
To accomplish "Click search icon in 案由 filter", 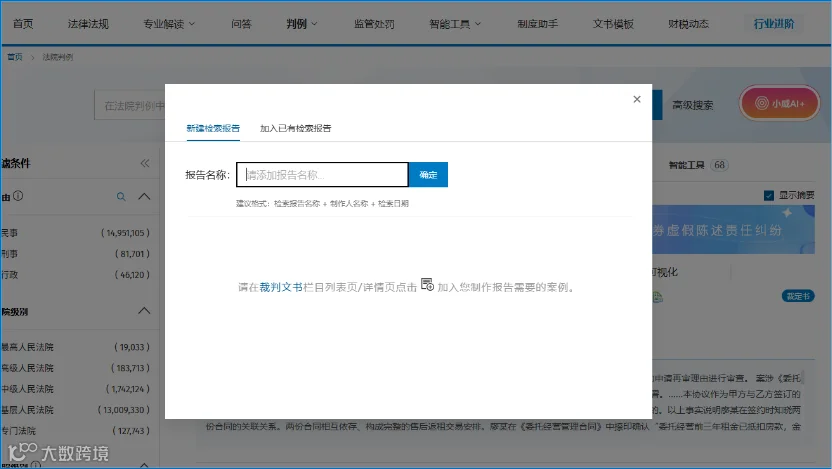I will coord(121,197).
